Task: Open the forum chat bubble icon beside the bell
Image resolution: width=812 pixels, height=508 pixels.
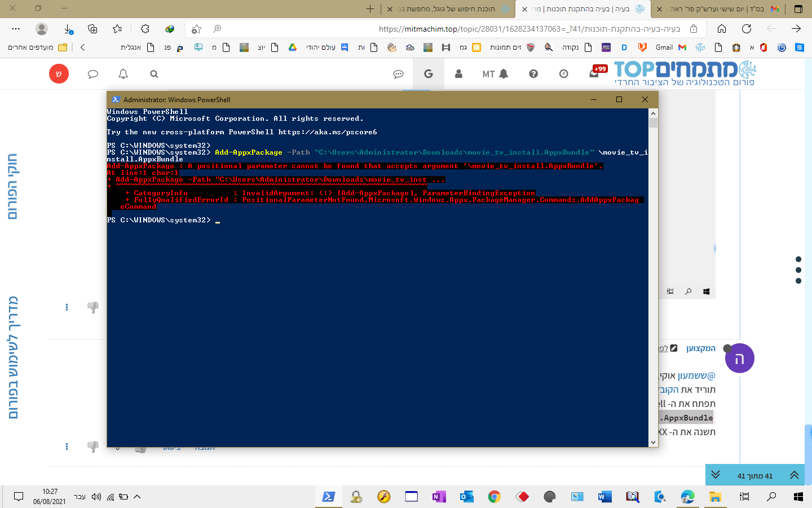Action: tap(93, 74)
